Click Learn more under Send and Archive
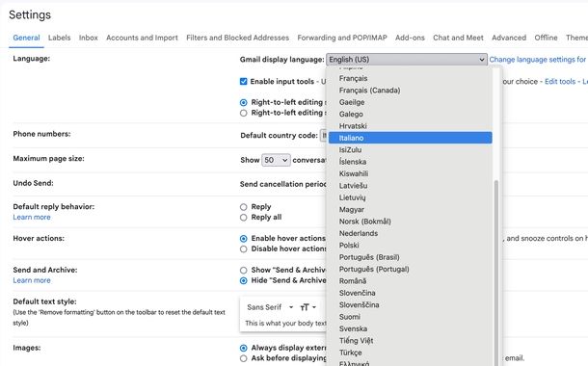 (32, 280)
